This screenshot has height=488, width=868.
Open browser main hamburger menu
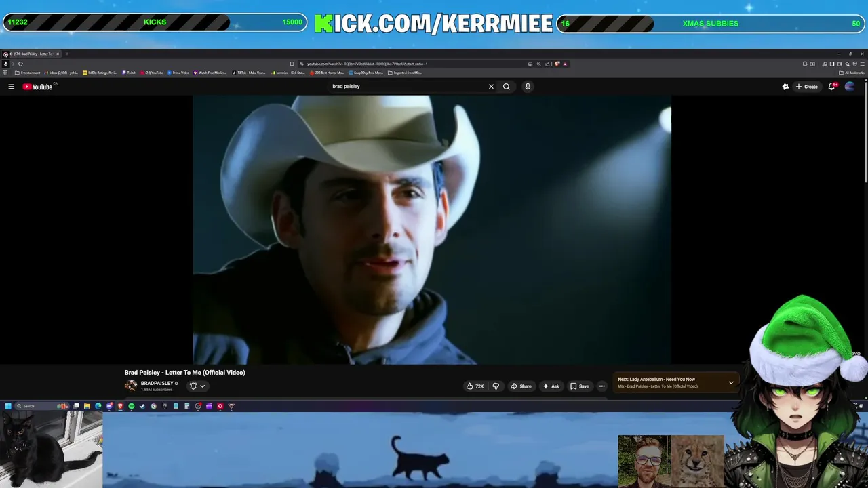pos(862,64)
